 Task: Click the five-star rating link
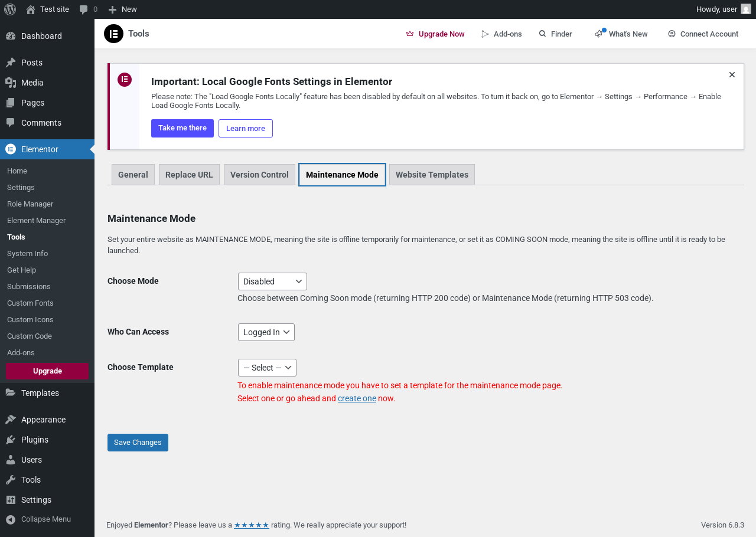click(252, 525)
